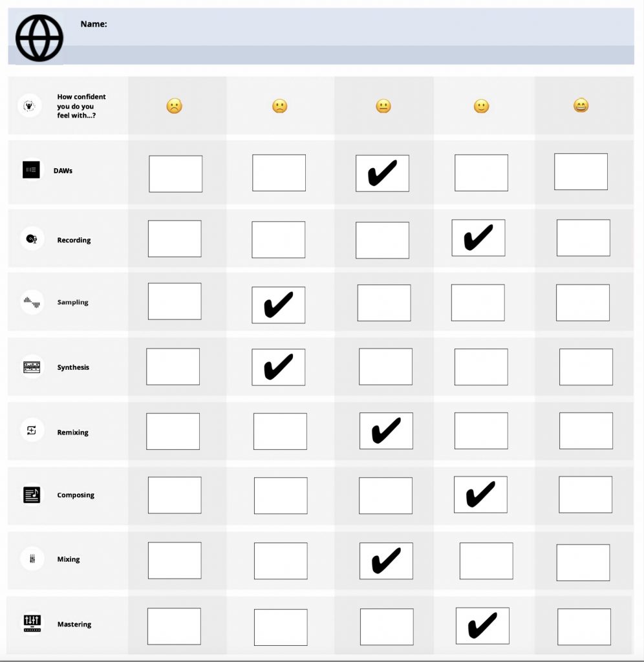This screenshot has height=662, width=644.
Task: Check the Recording grinning-face column box
Action: click(583, 238)
